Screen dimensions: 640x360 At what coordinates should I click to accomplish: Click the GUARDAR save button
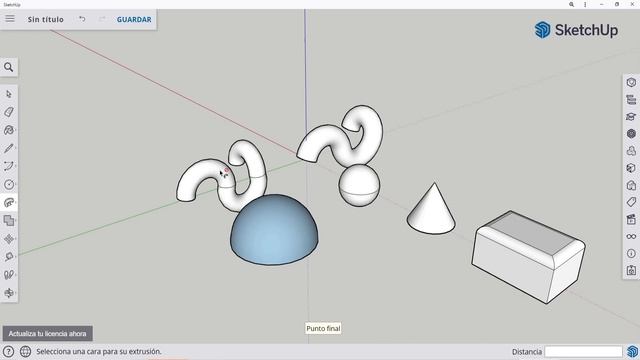coord(134,19)
